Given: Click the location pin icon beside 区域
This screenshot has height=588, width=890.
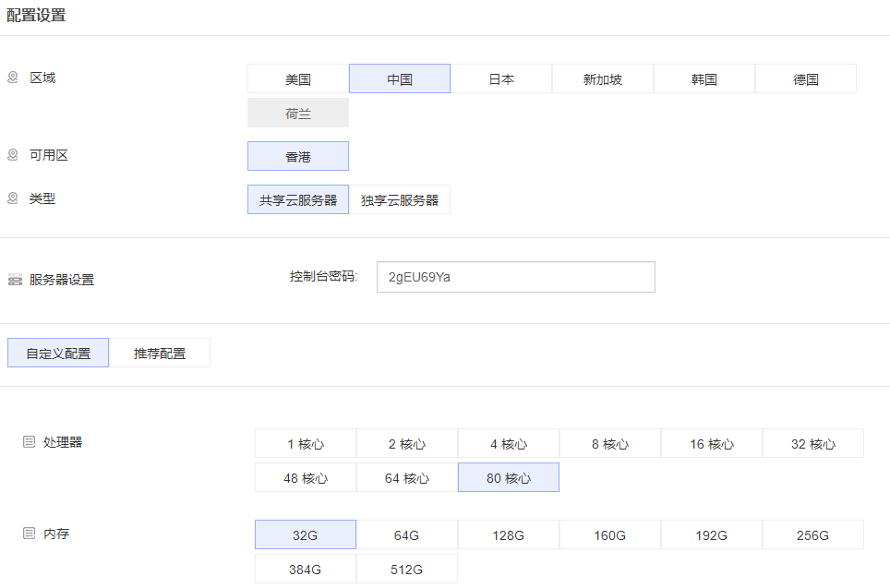Looking at the screenshot, I should (13, 78).
